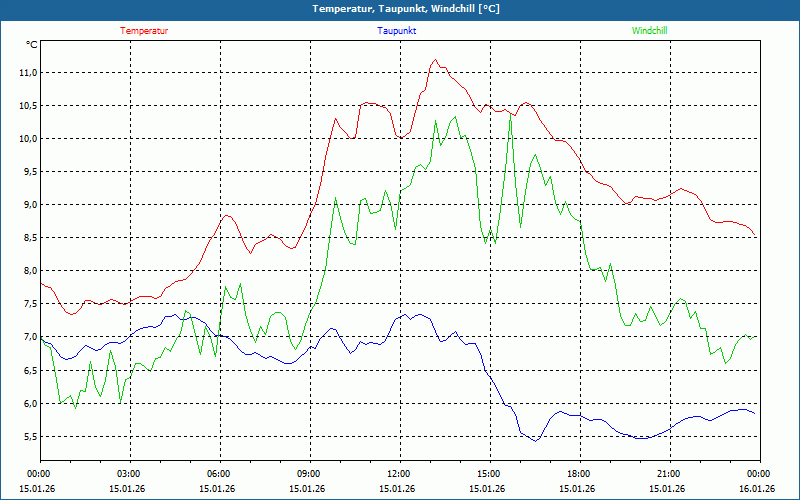The width and height of the screenshot is (800, 500).
Task: Select the 15:00 time label on the x-axis
Action: (x=489, y=474)
